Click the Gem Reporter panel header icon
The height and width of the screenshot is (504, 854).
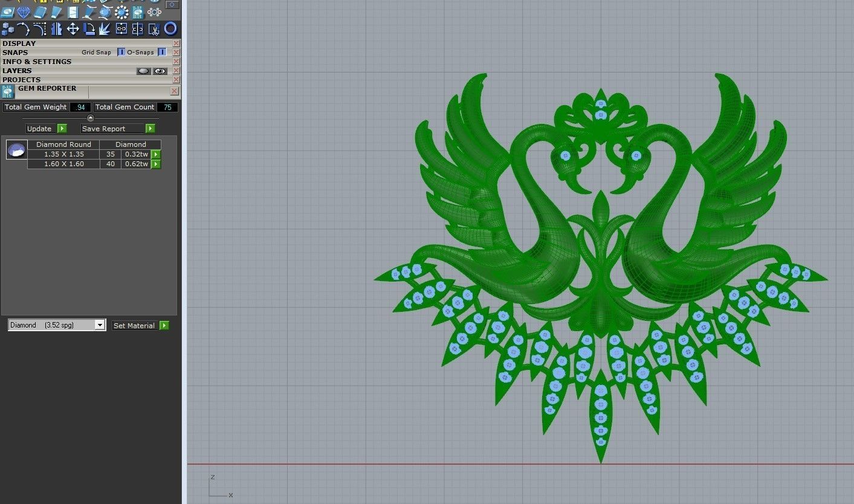7,91
